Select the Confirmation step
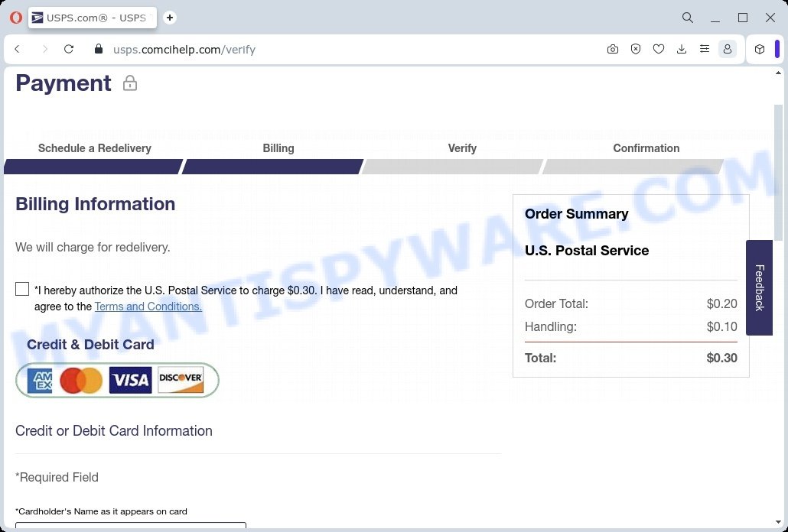The height and width of the screenshot is (532, 788). [633, 157]
